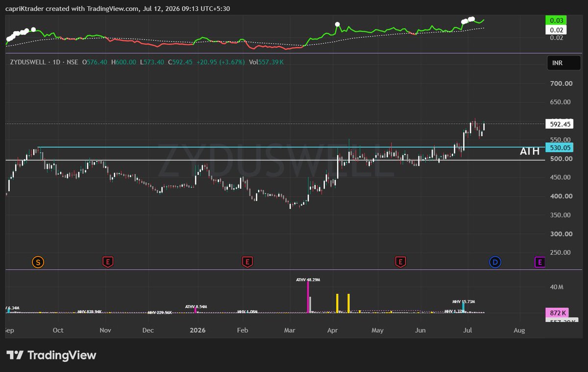Click the Apr label on time axis
588x372 pixels.
coord(333,330)
